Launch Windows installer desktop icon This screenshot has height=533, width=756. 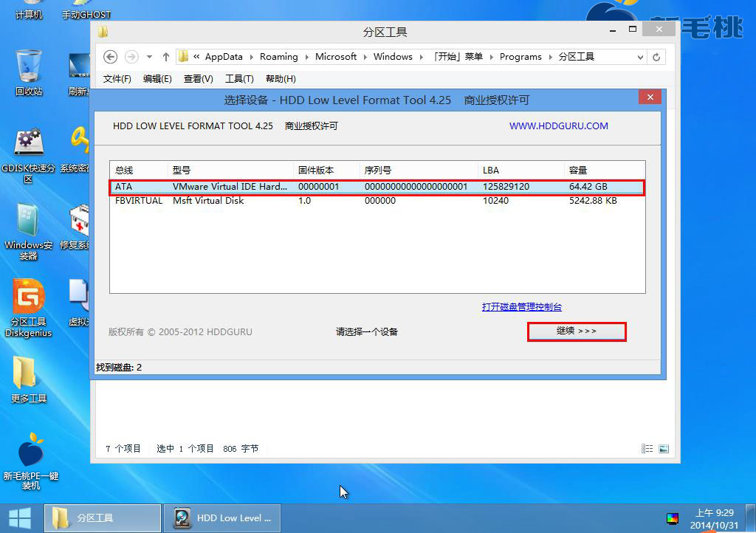tap(29, 232)
